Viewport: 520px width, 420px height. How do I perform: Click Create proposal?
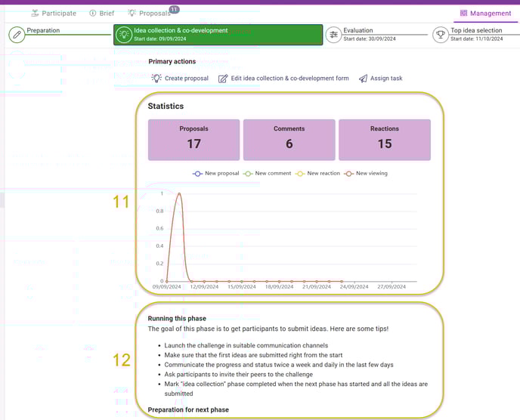click(x=180, y=79)
